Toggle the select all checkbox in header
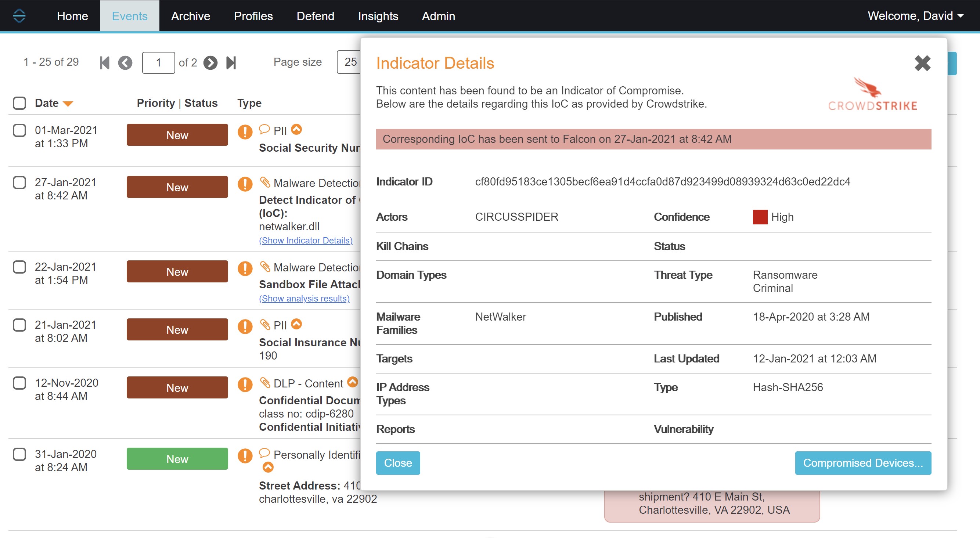The image size is (980, 538). click(x=20, y=103)
